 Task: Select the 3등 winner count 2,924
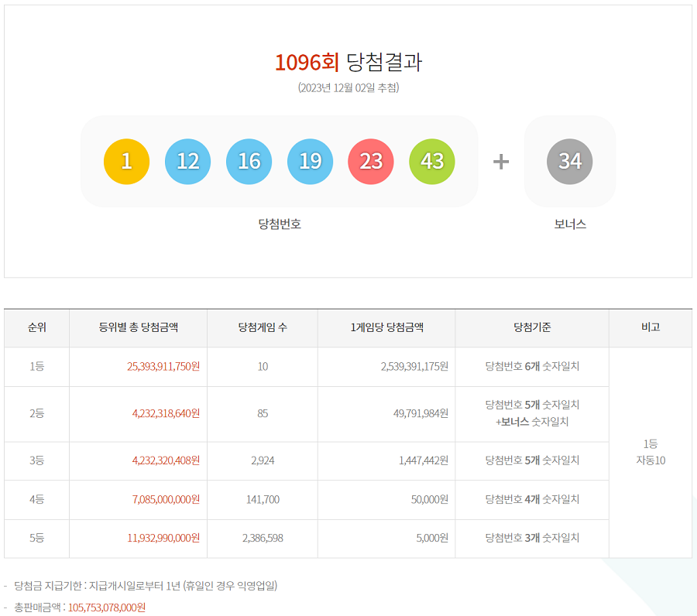263,460
